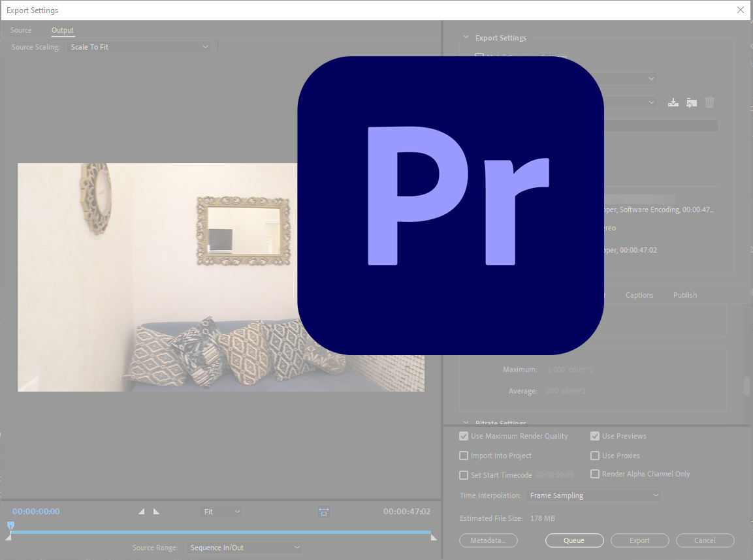Image resolution: width=753 pixels, height=560 pixels.
Task: Click the Cancel button
Action: [705, 540]
